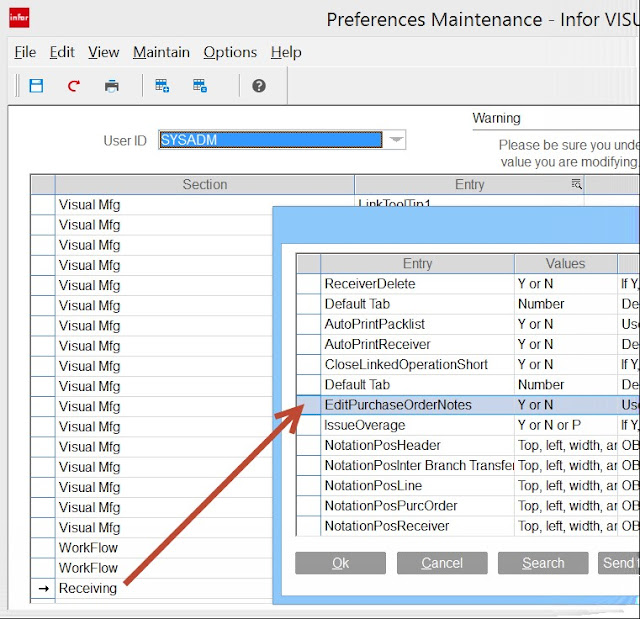Open the View menu
The height and width of the screenshot is (619, 640).
point(104,52)
